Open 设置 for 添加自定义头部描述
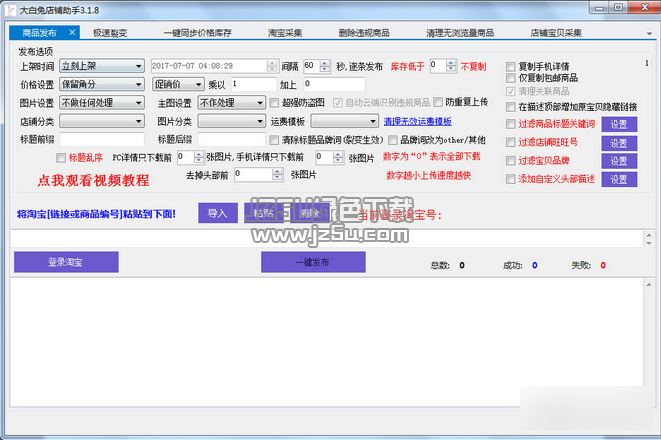Image resolution: width=661 pixels, height=440 pixels. coord(619,180)
